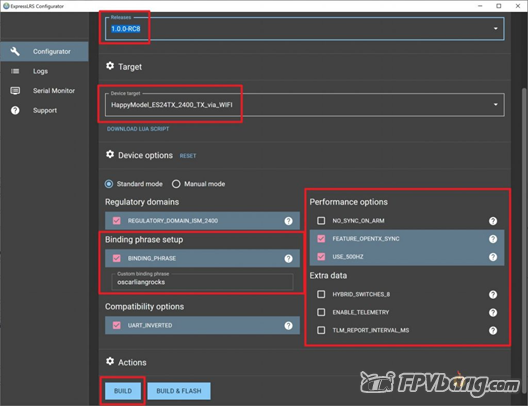
Task: Enable the HYBRID_SWITCHES_8 checkbox
Action: pos(321,294)
